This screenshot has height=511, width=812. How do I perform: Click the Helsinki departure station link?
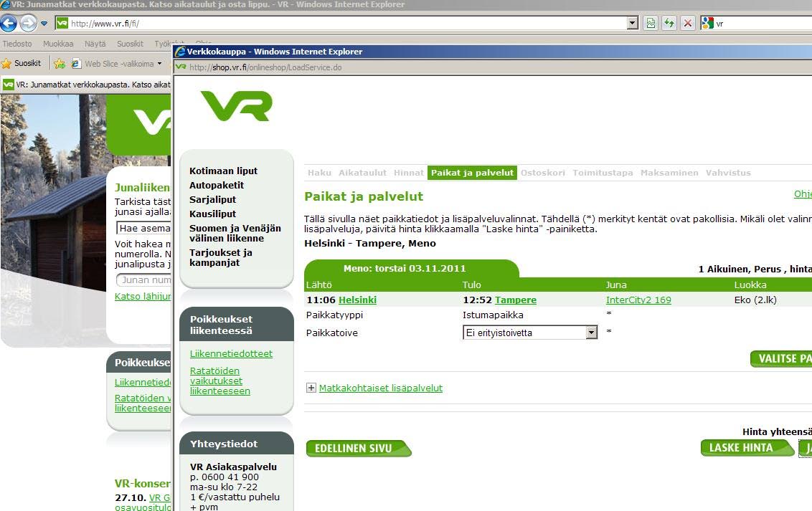point(357,300)
